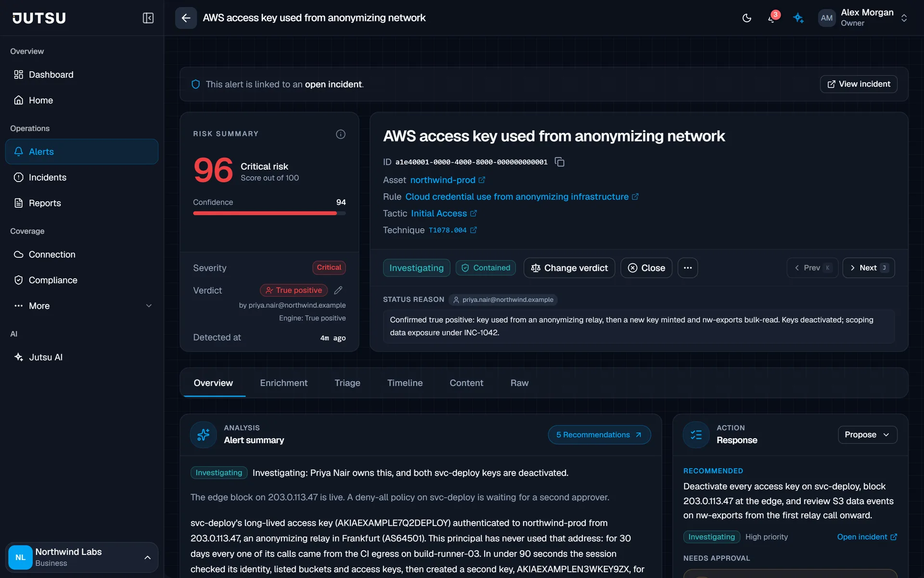This screenshot has width=924, height=578.
Task: Click the Change verdict button
Action: click(x=569, y=268)
